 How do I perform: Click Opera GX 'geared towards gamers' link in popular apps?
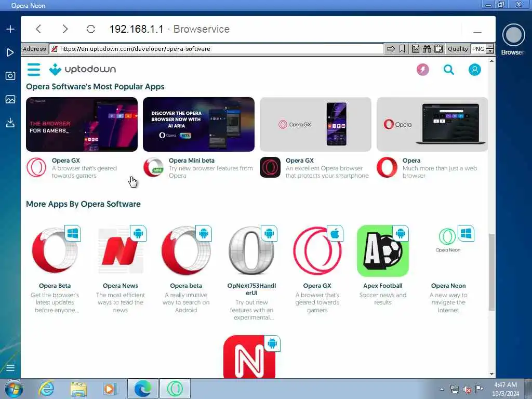tap(66, 161)
